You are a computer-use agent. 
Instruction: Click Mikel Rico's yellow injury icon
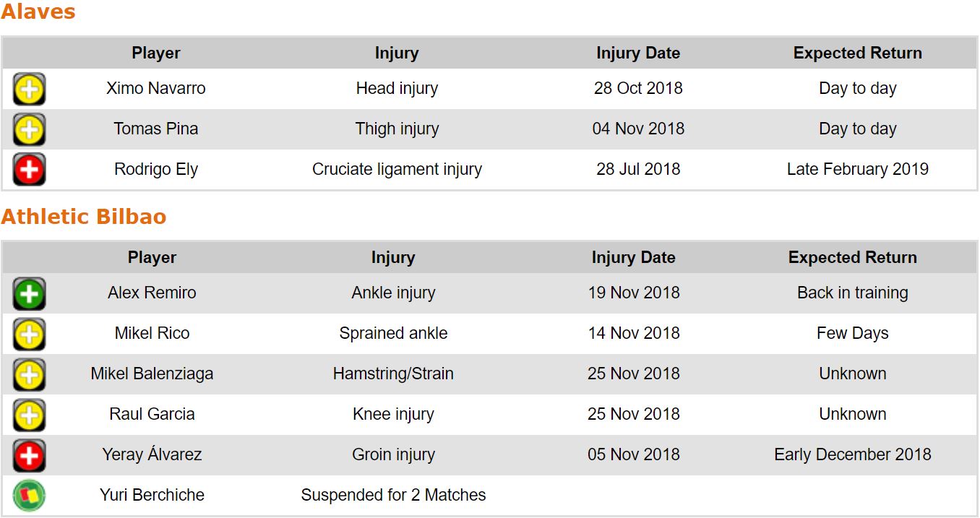click(x=29, y=334)
